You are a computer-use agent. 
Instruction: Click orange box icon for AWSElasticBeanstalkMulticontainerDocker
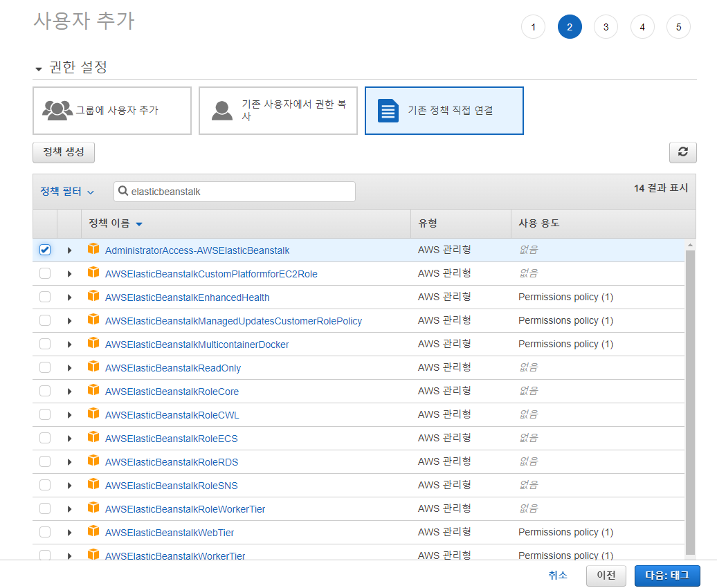point(93,343)
